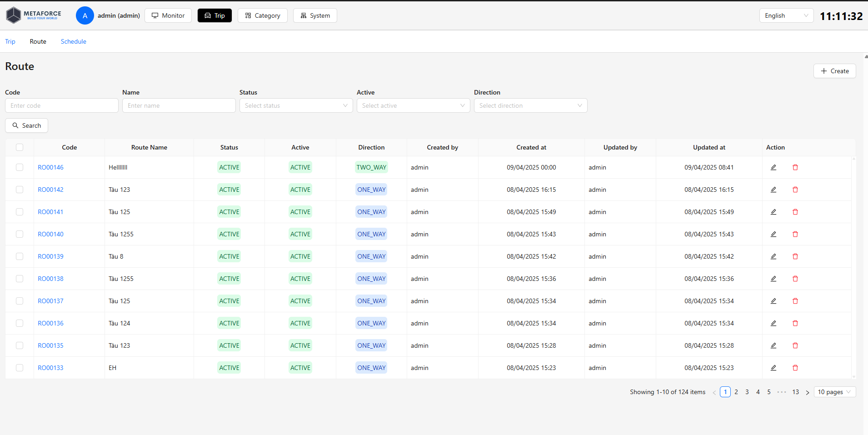The image size is (868, 435).
Task: Click trash icon in the RO00137 row
Action: 795,301
